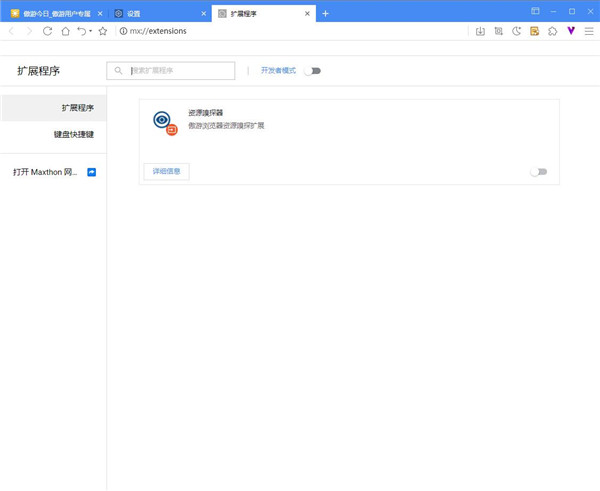Screen dimensions: 600x491
Task: Click the purple V toolbar icon
Action: click(x=571, y=31)
